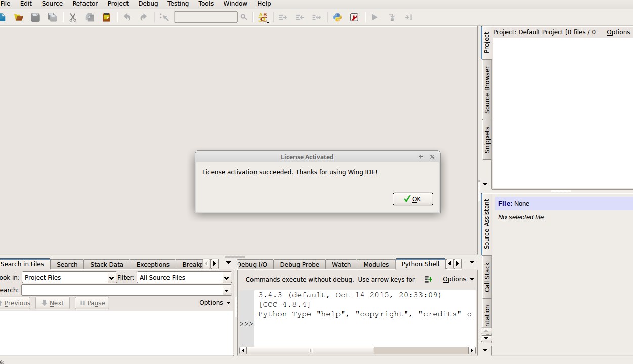This screenshot has height=364, width=633.
Task: Click the Open file folder icon
Action: coord(19,17)
